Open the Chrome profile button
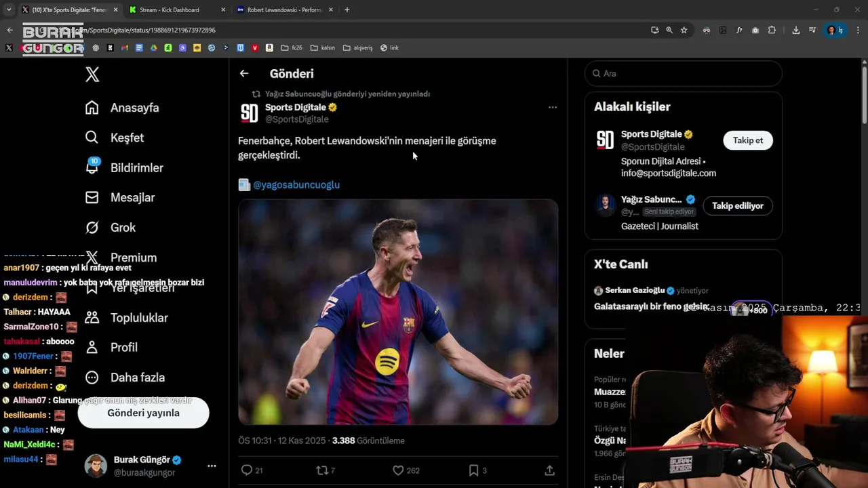Viewport: 868px width, 488px height. [x=834, y=30]
